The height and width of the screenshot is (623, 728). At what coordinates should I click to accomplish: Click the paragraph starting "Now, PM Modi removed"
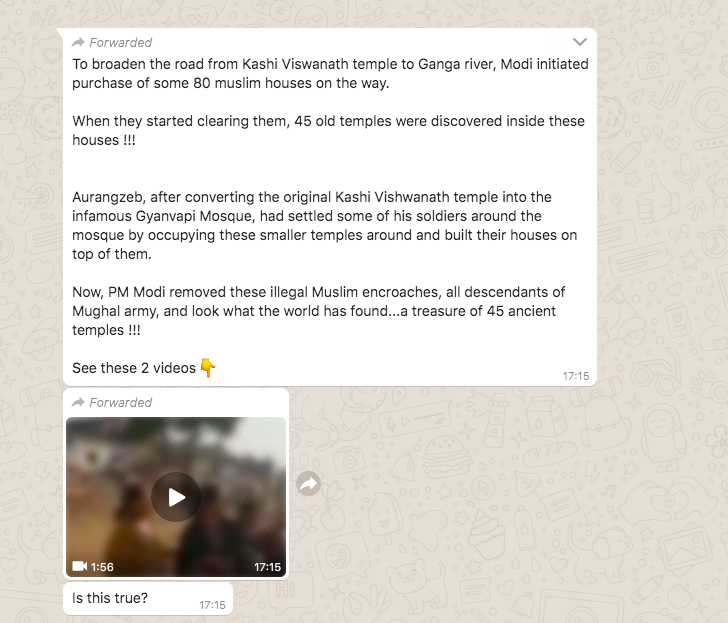point(318,311)
